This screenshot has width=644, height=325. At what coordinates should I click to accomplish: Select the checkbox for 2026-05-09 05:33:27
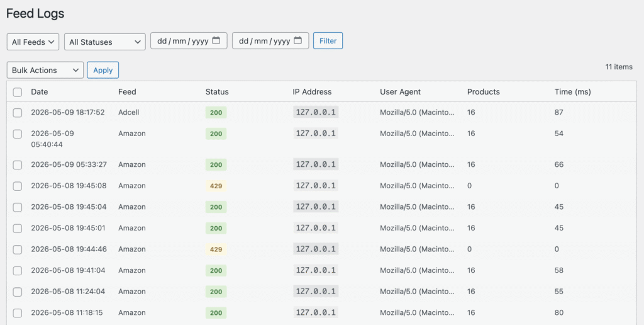tap(17, 165)
